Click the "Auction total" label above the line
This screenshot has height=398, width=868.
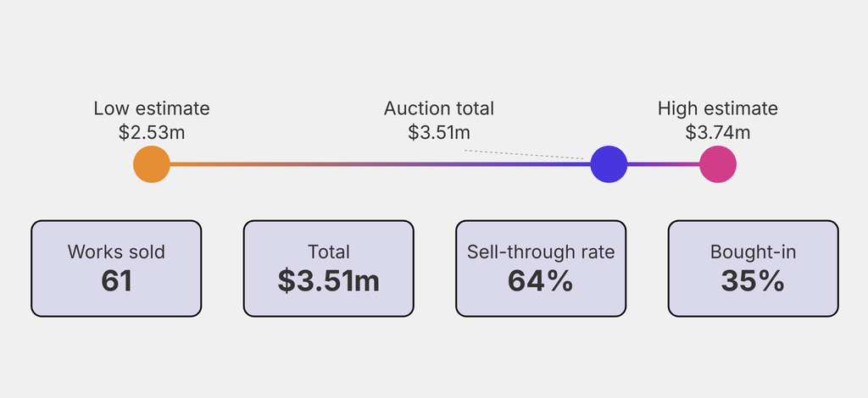point(438,108)
